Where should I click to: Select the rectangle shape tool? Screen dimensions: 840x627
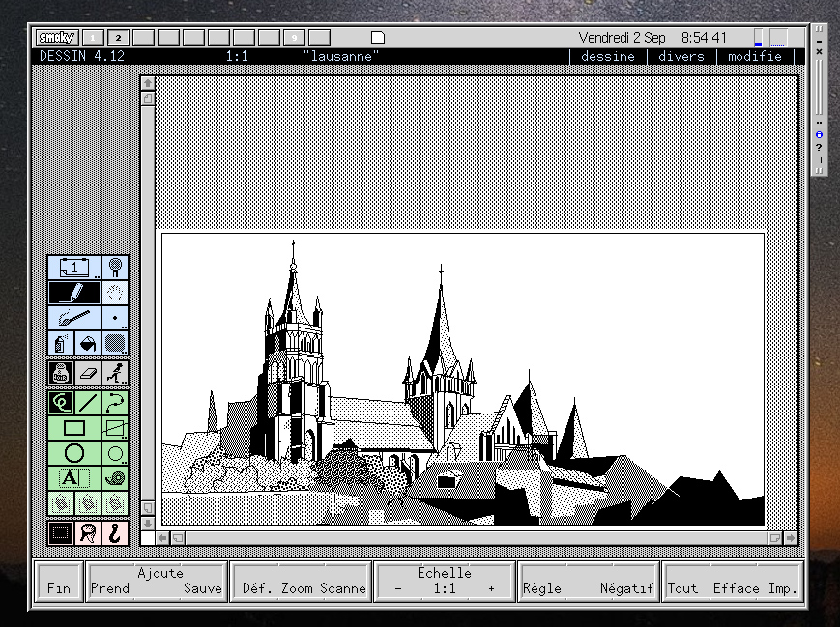[x=74, y=428]
